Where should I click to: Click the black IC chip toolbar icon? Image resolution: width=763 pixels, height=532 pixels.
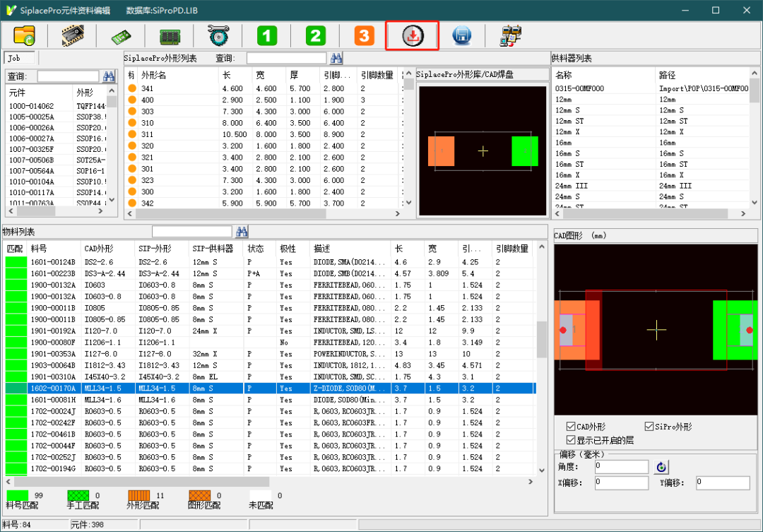click(73, 36)
